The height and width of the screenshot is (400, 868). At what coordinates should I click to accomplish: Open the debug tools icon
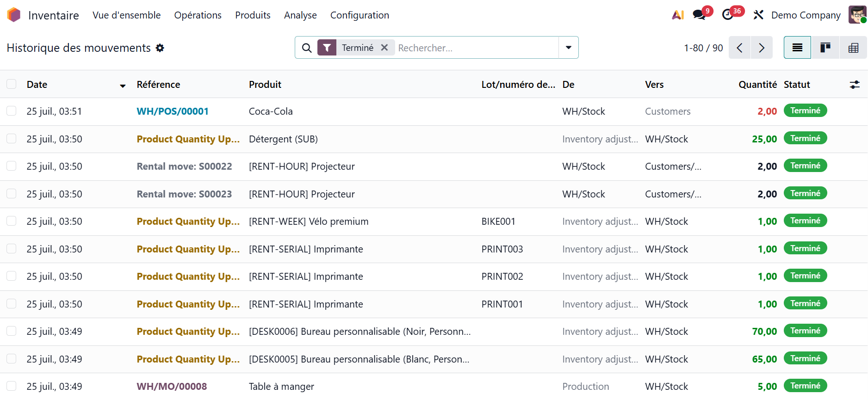758,15
